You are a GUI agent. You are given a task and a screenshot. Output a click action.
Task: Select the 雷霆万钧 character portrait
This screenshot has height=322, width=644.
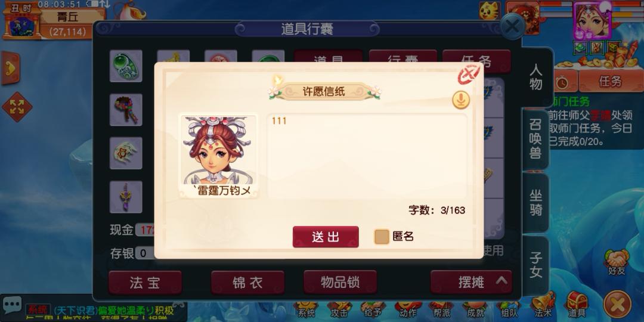(x=218, y=156)
